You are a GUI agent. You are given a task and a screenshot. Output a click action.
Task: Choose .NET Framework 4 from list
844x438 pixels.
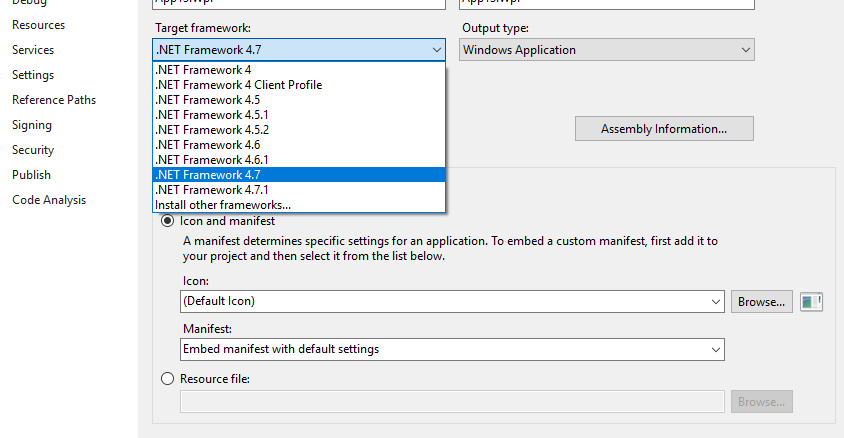click(x=299, y=70)
